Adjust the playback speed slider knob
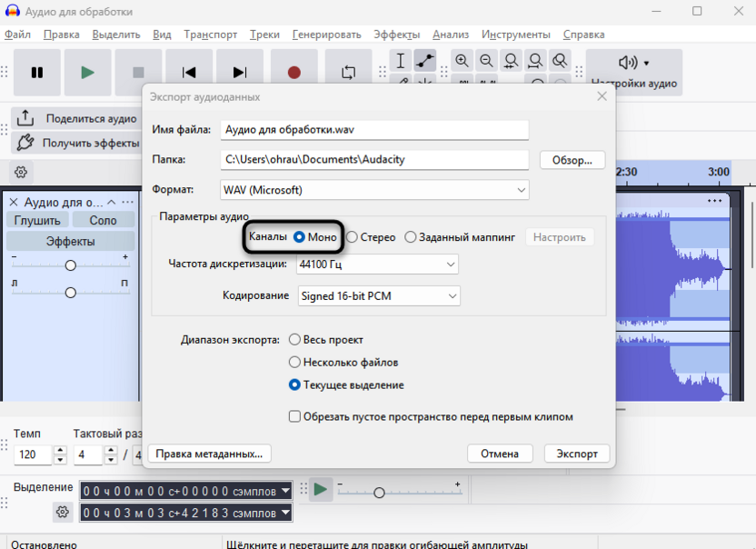The width and height of the screenshot is (756, 549). [x=379, y=493]
